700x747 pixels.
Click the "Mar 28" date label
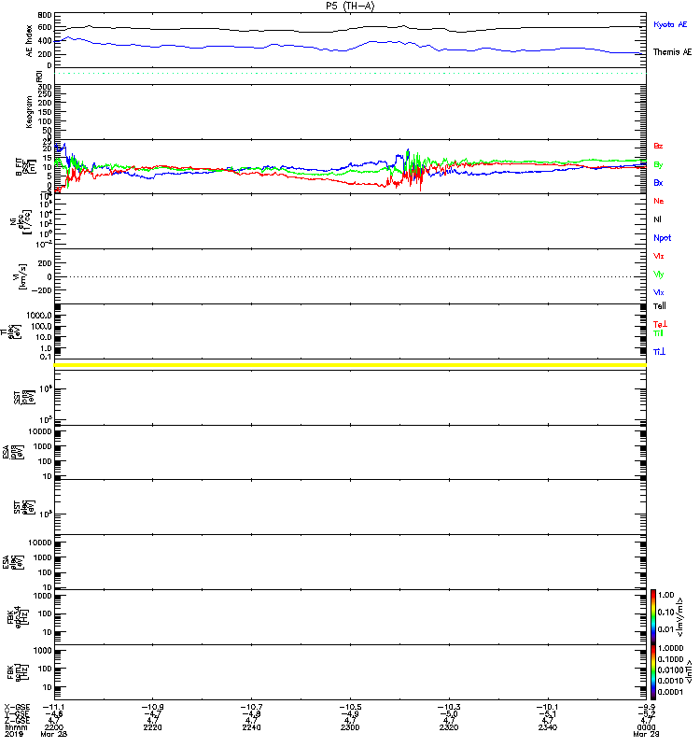[x=54, y=734]
